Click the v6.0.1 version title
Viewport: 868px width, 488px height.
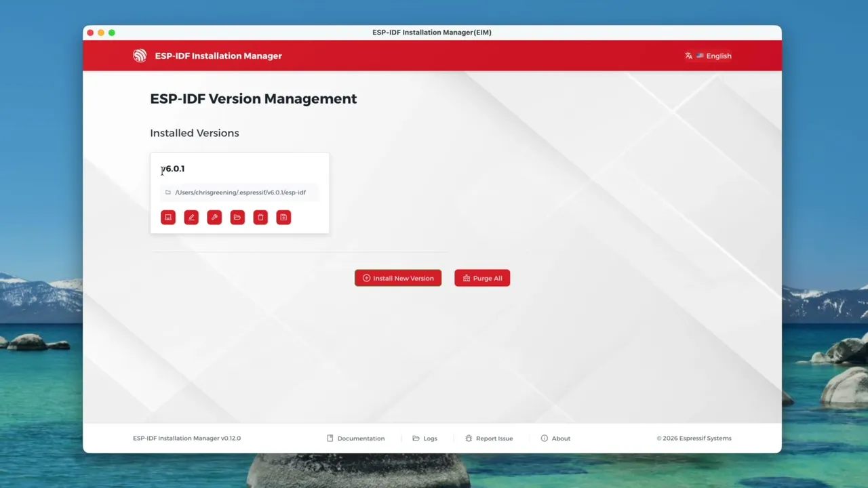(172, 169)
